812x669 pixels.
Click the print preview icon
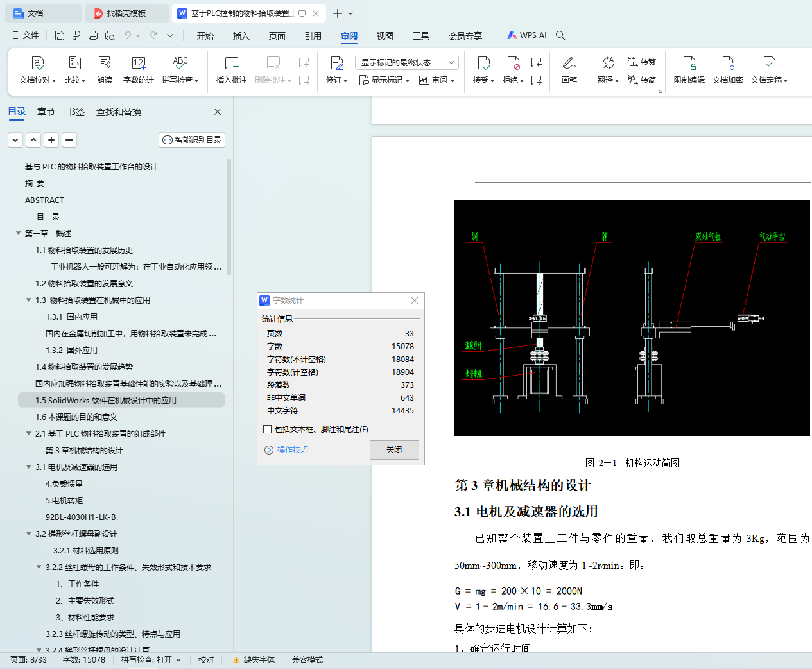(110, 35)
